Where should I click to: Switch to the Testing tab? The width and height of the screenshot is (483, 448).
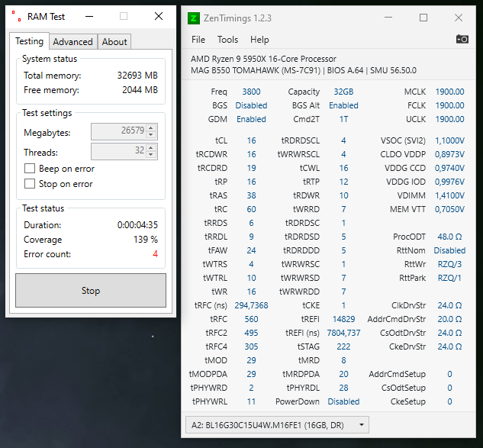pyautogui.click(x=29, y=41)
